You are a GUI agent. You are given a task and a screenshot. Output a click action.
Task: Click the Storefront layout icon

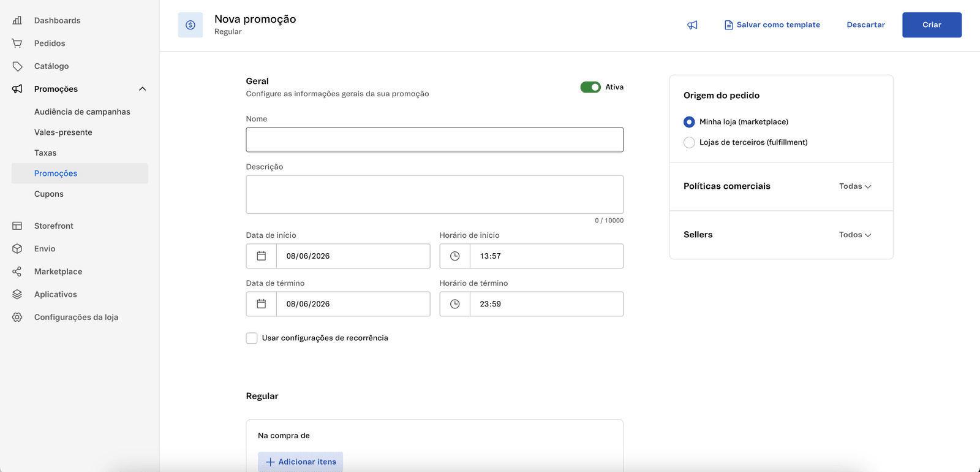[17, 226]
